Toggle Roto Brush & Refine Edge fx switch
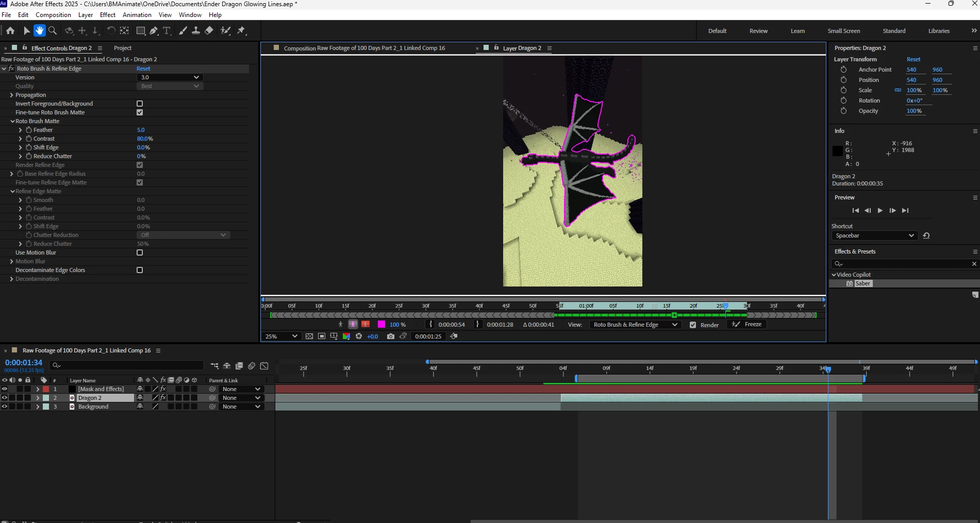 tap(11, 69)
